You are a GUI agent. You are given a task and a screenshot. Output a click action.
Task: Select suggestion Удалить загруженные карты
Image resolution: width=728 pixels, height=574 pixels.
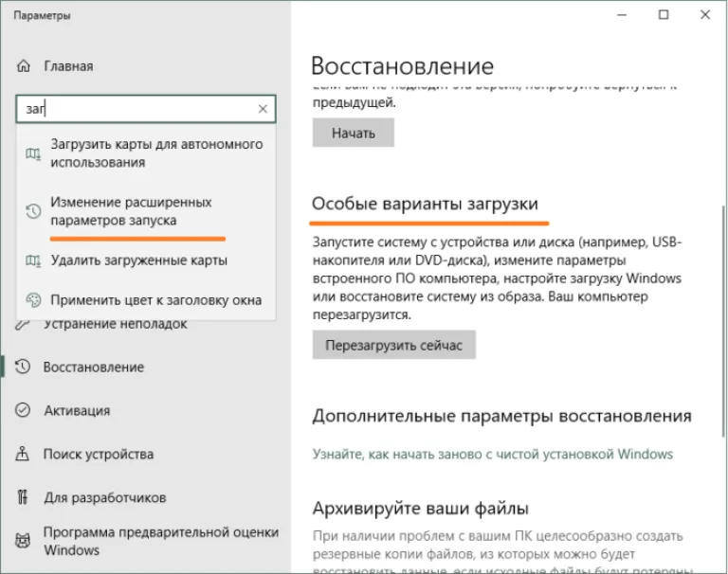(x=146, y=260)
